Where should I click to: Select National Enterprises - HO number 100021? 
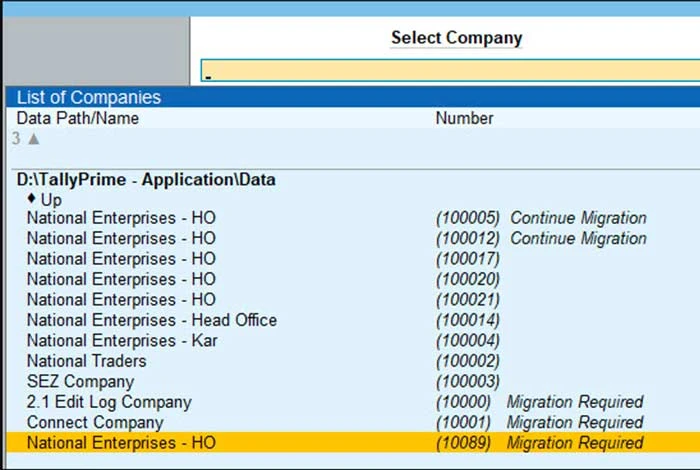point(353,299)
